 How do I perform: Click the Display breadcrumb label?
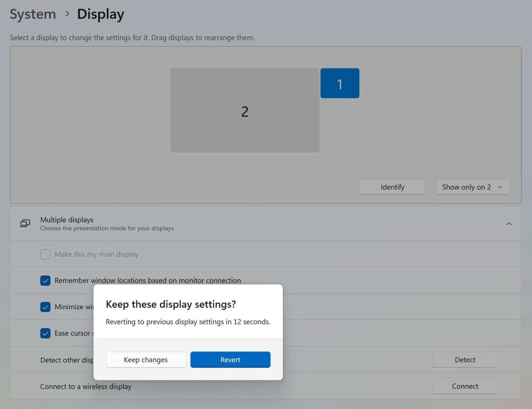point(100,14)
